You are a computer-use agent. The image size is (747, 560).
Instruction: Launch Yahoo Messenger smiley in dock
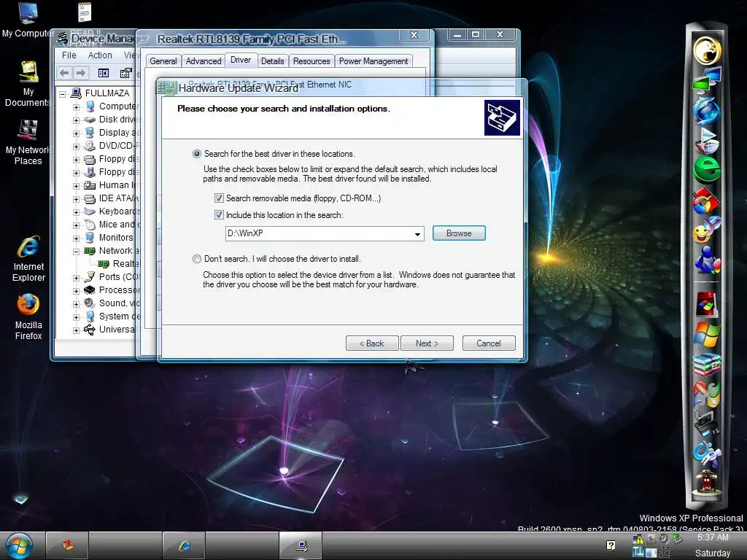(x=706, y=230)
